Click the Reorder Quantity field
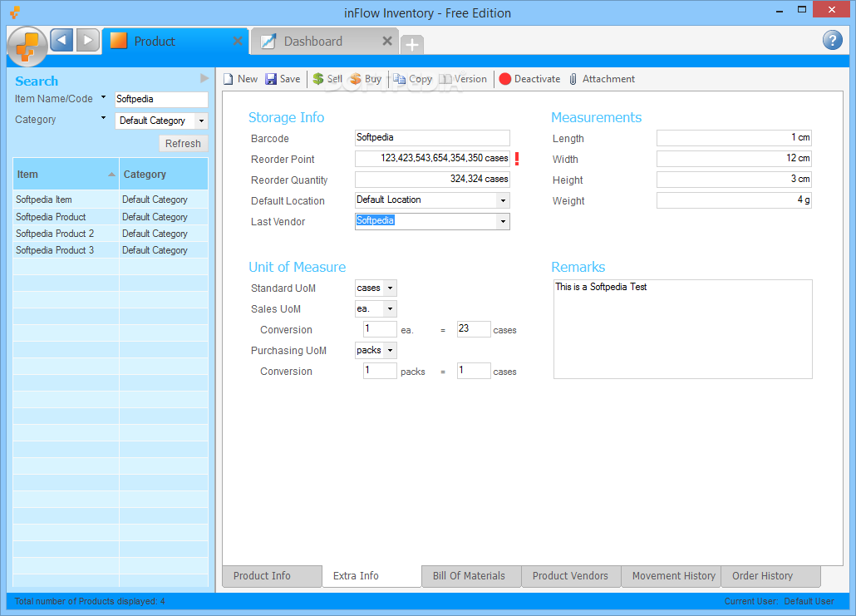This screenshot has height=616, width=856. [x=432, y=179]
